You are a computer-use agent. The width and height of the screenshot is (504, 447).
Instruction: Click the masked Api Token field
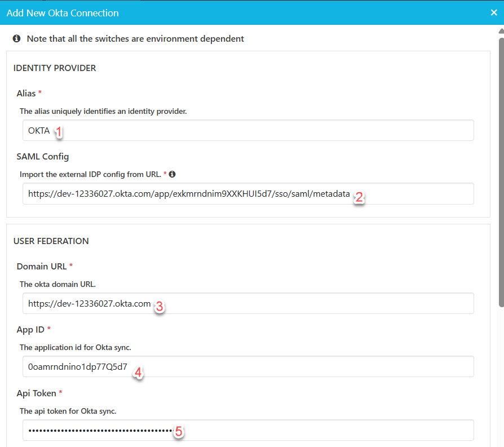(248, 430)
